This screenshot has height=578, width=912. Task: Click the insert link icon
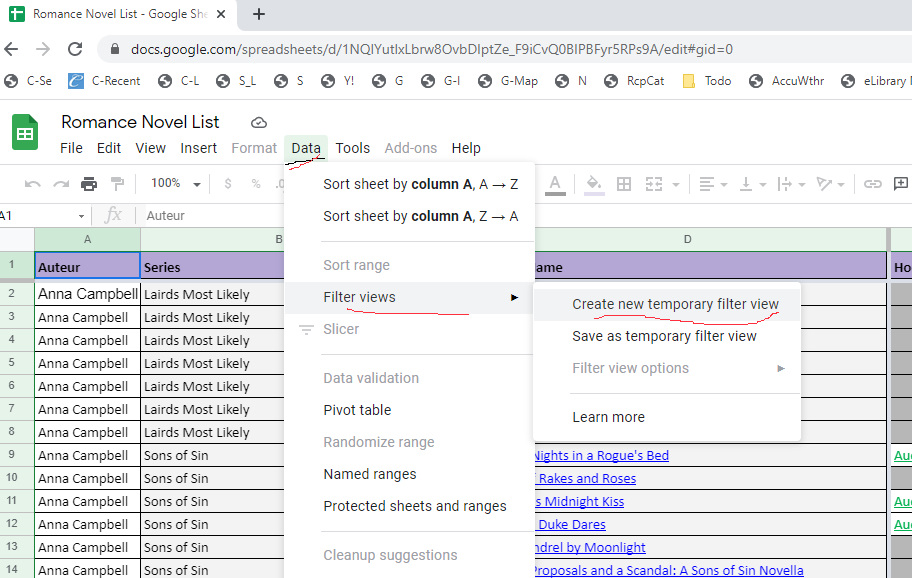click(x=873, y=184)
